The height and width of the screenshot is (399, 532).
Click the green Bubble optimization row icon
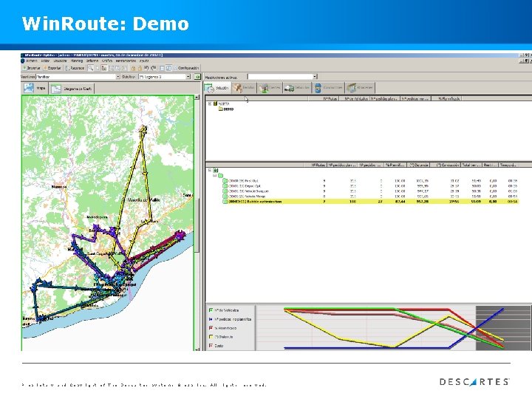coord(225,202)
